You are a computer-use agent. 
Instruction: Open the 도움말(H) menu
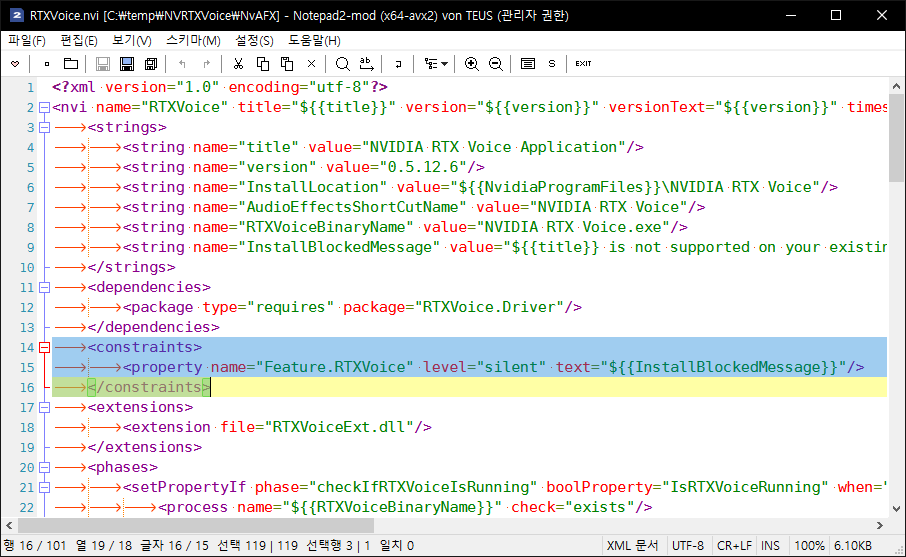click(314, 41)
